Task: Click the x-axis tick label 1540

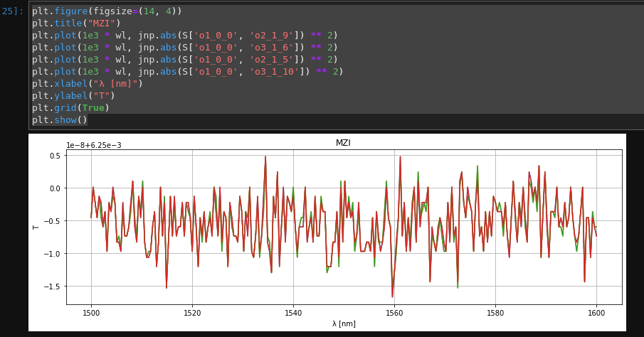Action: pos(293,314)
